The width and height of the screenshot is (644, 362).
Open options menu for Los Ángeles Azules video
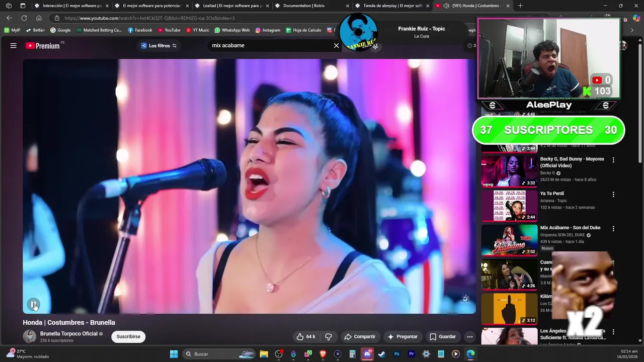click(x=613, y=331)
